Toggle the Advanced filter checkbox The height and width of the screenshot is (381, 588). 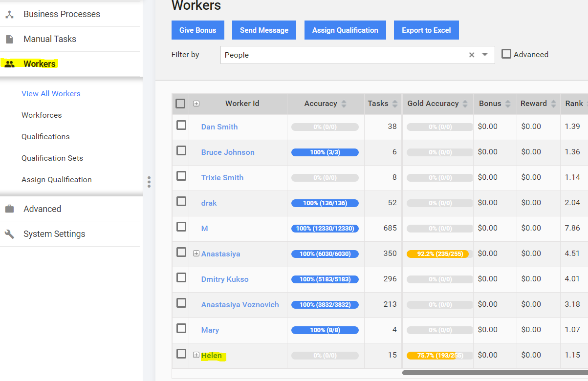(x=506, y=54)
